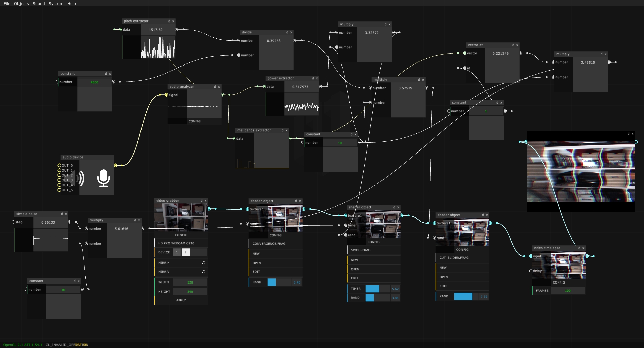The height and width of the screenshot is (348, 644).
Task: Click the d icon on the video grabber node
Action: [x=202, y=200]
